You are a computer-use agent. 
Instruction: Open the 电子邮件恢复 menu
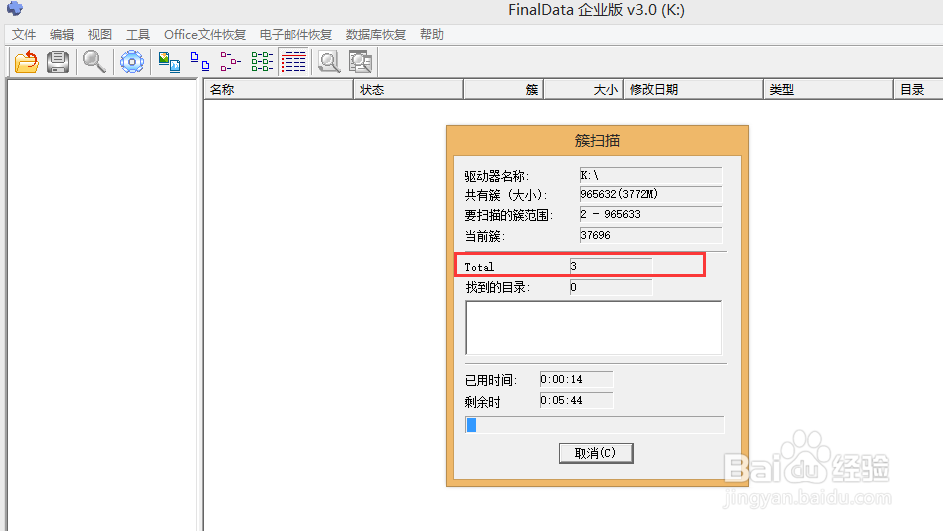(x=296, y=35)
